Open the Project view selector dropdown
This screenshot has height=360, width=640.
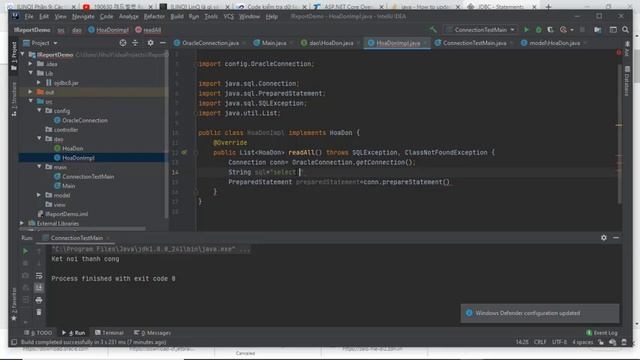40,43
